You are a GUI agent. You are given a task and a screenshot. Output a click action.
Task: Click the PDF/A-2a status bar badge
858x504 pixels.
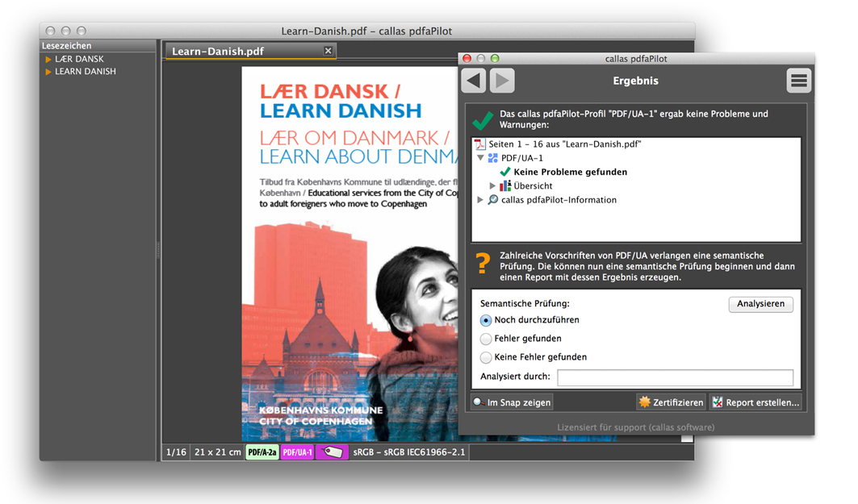point(262,452)
